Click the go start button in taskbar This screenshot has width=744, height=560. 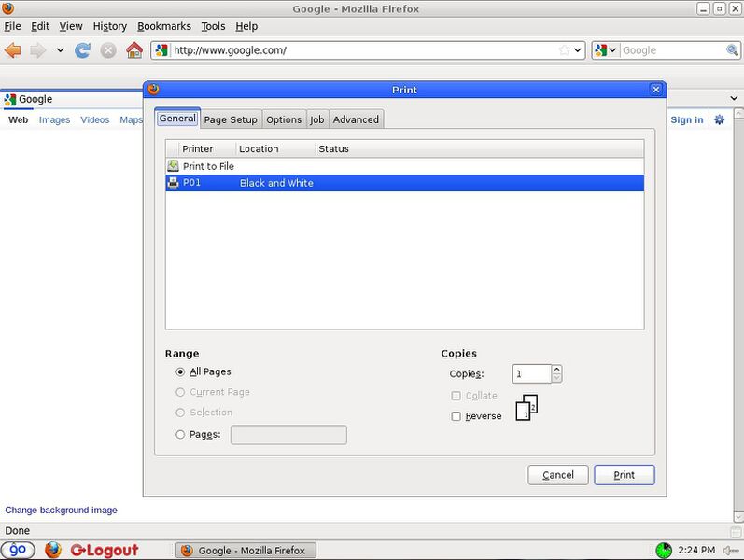pos(18,550)
